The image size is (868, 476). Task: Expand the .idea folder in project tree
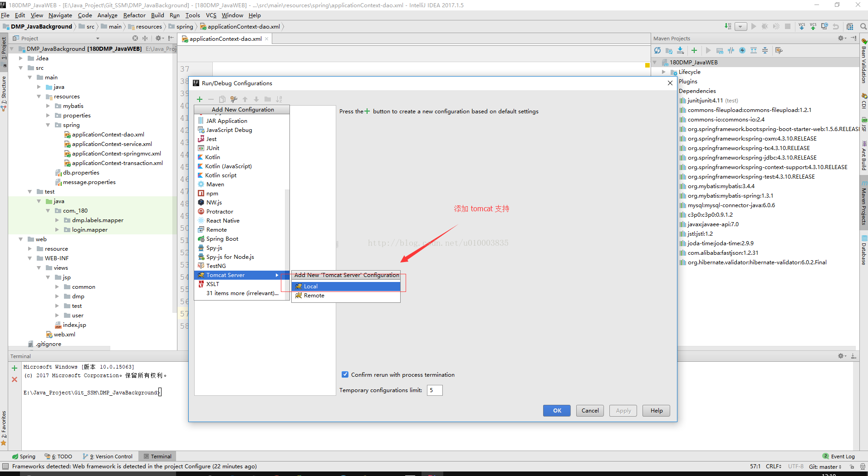[20, 58]
